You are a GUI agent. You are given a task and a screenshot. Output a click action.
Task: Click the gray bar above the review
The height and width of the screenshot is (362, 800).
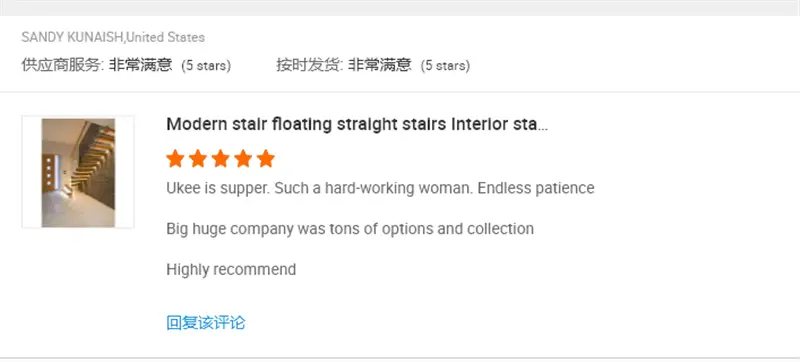[x=400, y=8]
